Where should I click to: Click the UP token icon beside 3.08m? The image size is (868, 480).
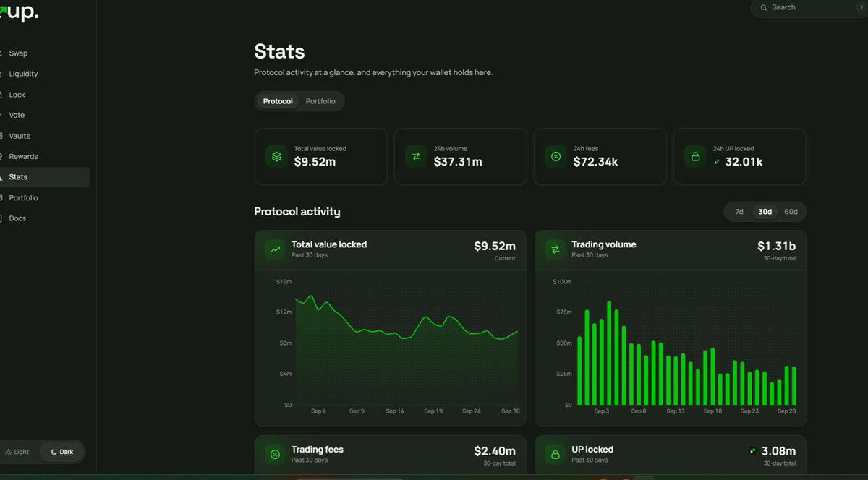[x=753, y=451]
